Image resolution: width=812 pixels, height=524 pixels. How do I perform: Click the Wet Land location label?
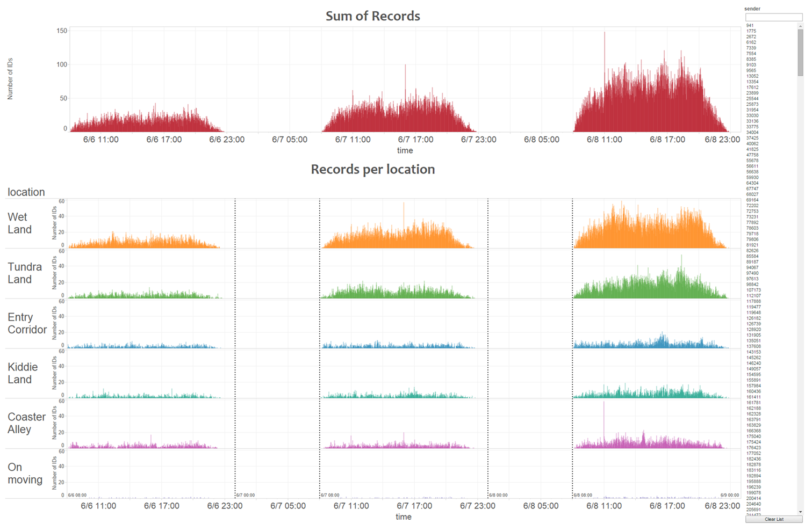click(x=20, y=223)
